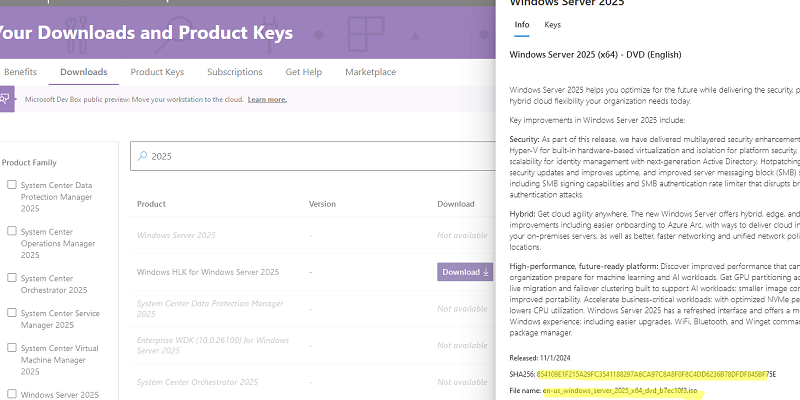Select the Windows Server 2025 product row
Screen dimensions: 800x400
(176, 235)
